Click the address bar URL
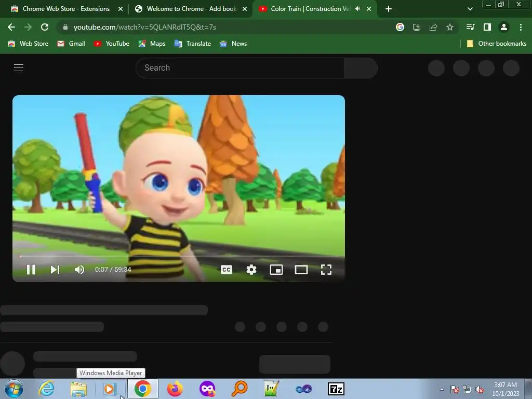Screen dimensions: 532x399 (x=145, y=27)
